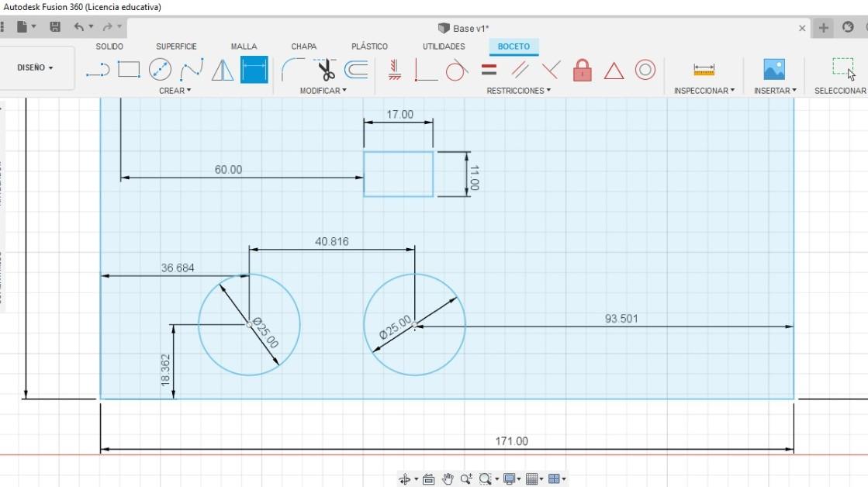The width and height of the screenshot is (868, 487).
Task: Apply the Concentric constraint
Action: click(645, 70)
